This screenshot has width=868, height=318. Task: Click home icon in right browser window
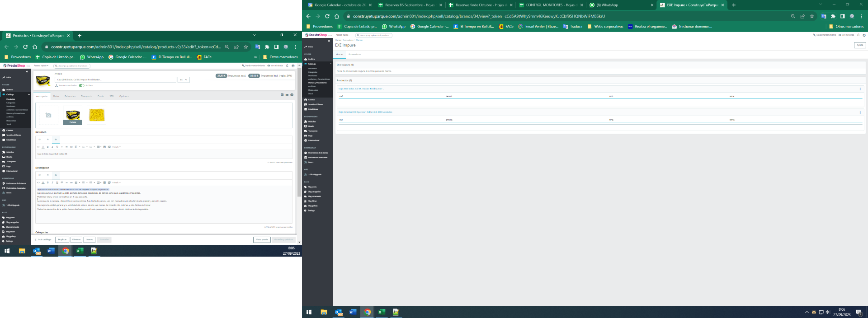click(x=336, y=16)
